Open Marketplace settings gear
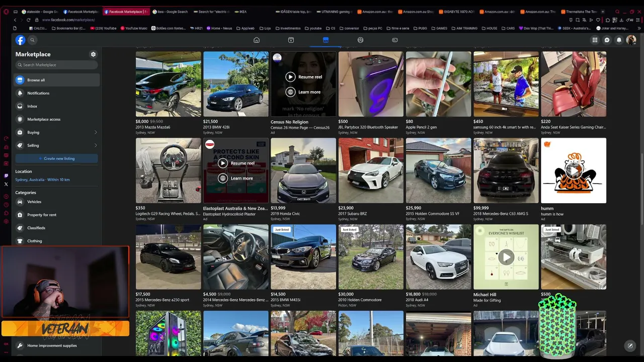 pos(93,54)
